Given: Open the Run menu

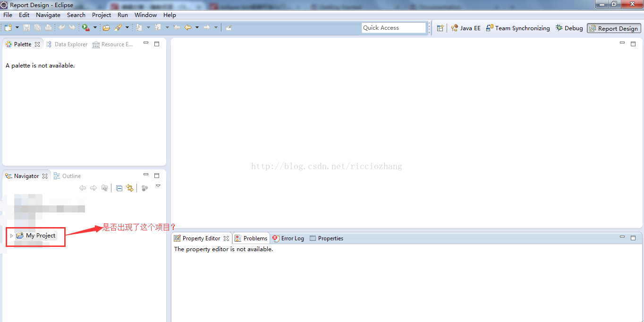Looking at the screenshot, I should (123, 15).
